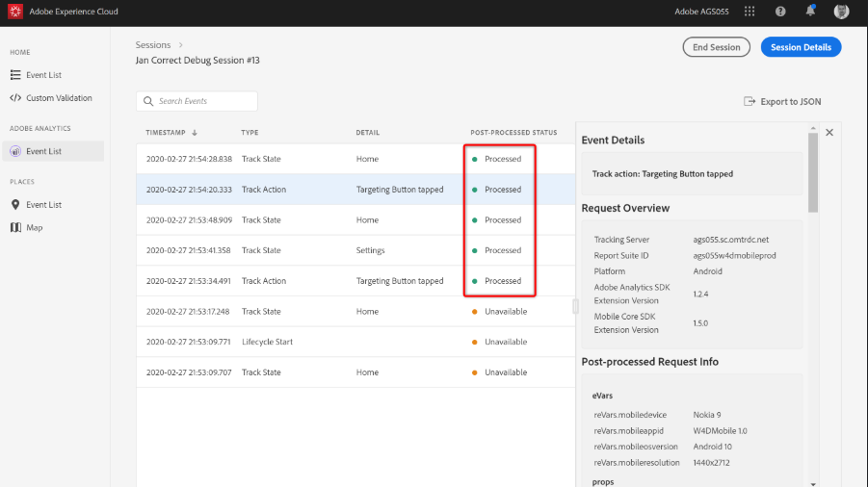868x487 pixels.
Task: Select the 21:53:41.358 timestamp row
Action: point(355,250)
